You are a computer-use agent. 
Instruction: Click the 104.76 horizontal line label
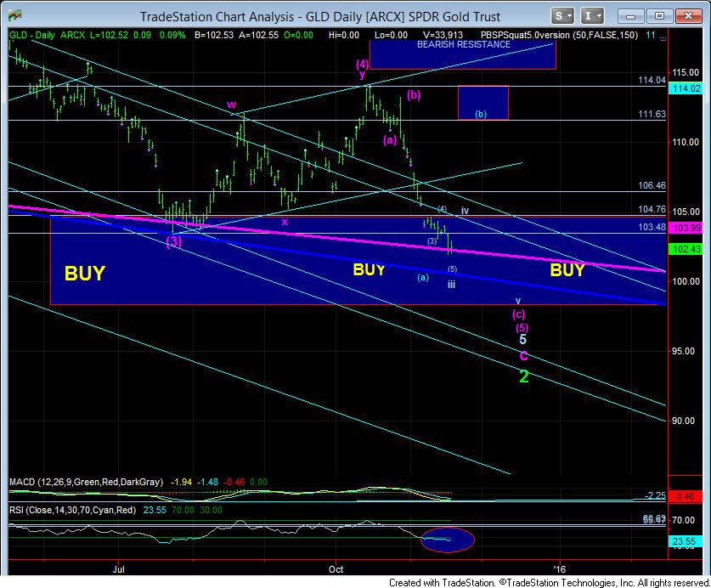click(x=652, y=209)
